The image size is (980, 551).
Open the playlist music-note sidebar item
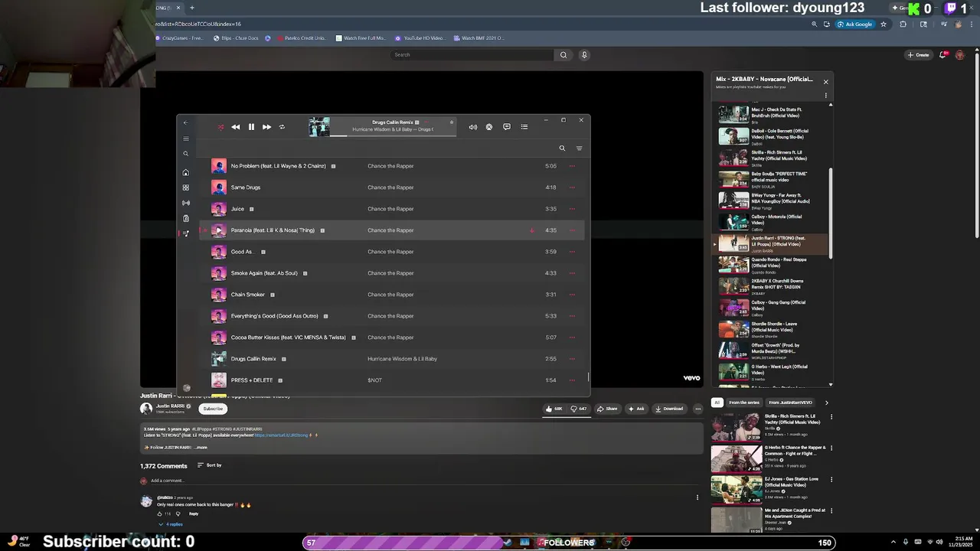tap(185, 233)
